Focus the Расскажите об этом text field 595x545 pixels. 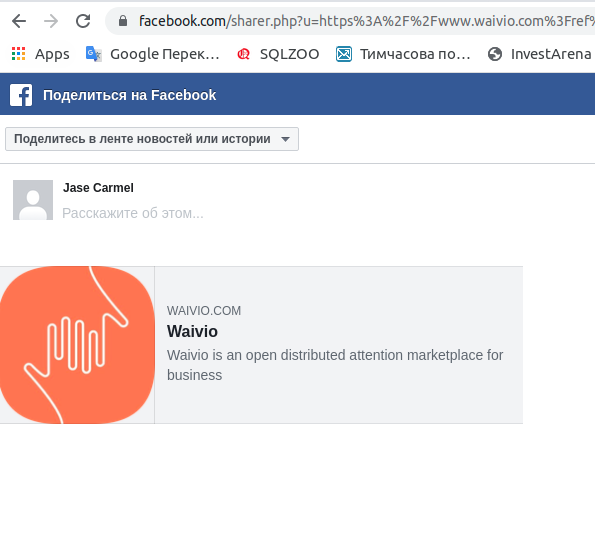133,213
